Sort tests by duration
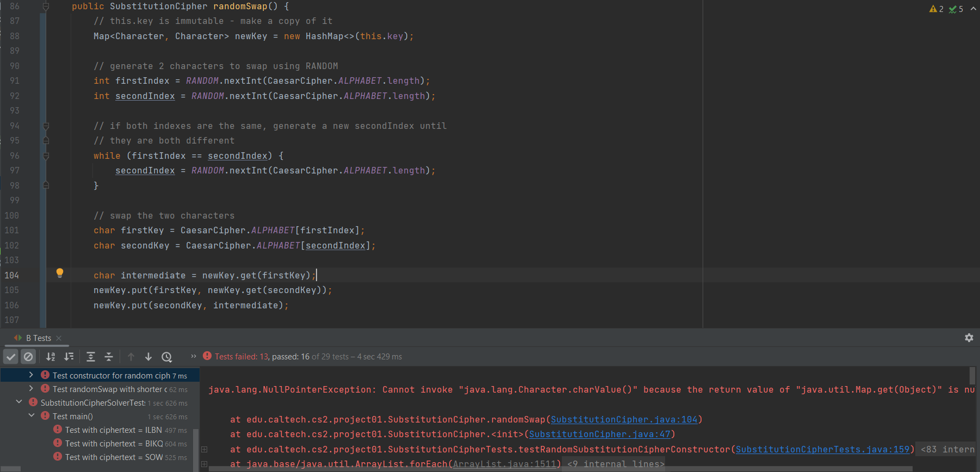 tap(69, 357)
